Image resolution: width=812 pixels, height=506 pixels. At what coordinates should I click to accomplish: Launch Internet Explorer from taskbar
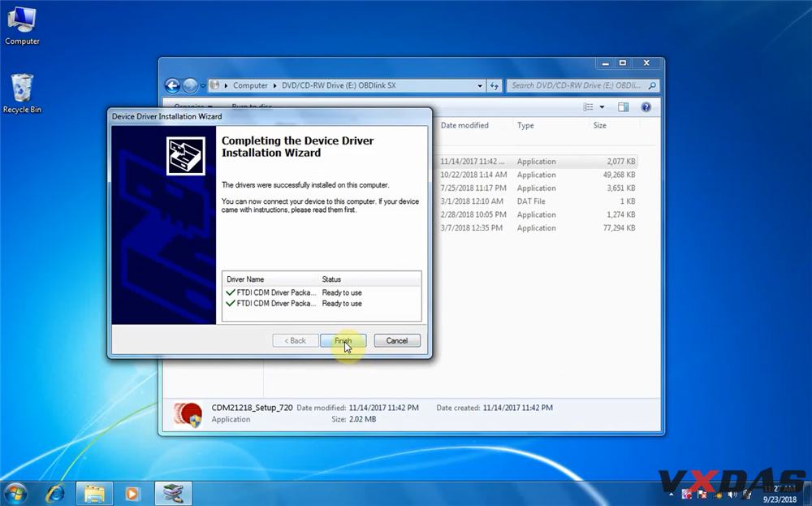tap(55, 494)
